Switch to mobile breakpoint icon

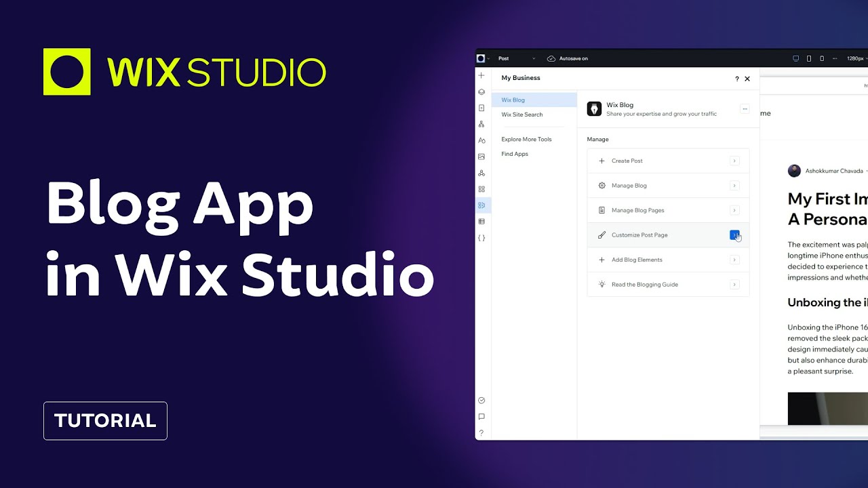pyautogui.click(x=822, y=58)
